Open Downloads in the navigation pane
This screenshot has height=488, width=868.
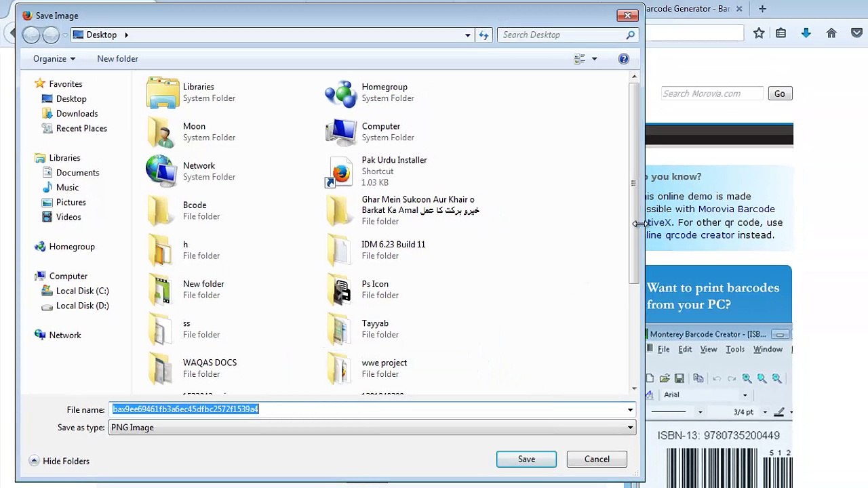(x=70, y=114)
